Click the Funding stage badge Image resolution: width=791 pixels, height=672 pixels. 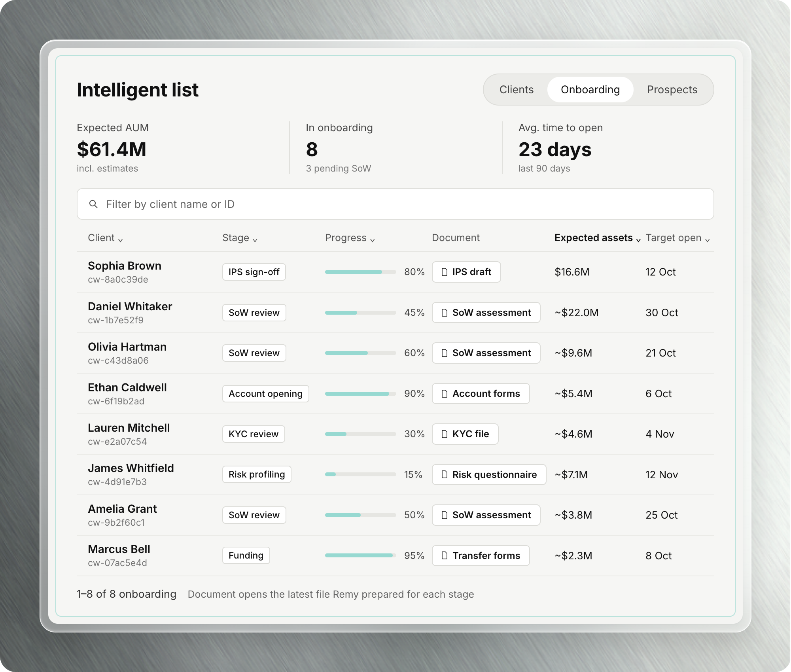click(x=246, y=555)
